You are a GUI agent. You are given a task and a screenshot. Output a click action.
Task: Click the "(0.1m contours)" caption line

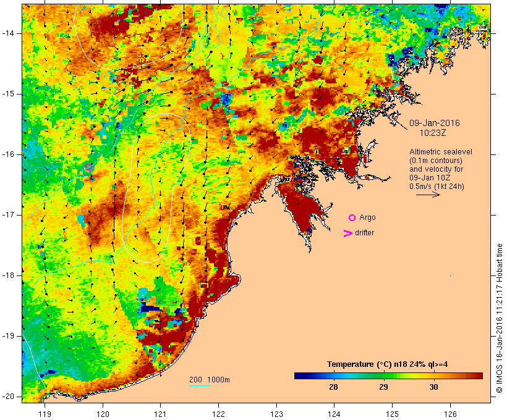point(435,161)
